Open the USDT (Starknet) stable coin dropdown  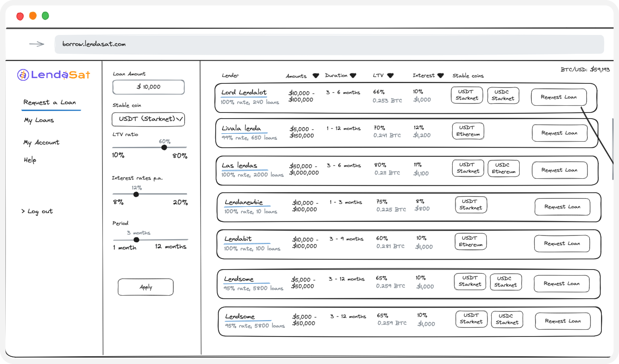pos(148,119)
